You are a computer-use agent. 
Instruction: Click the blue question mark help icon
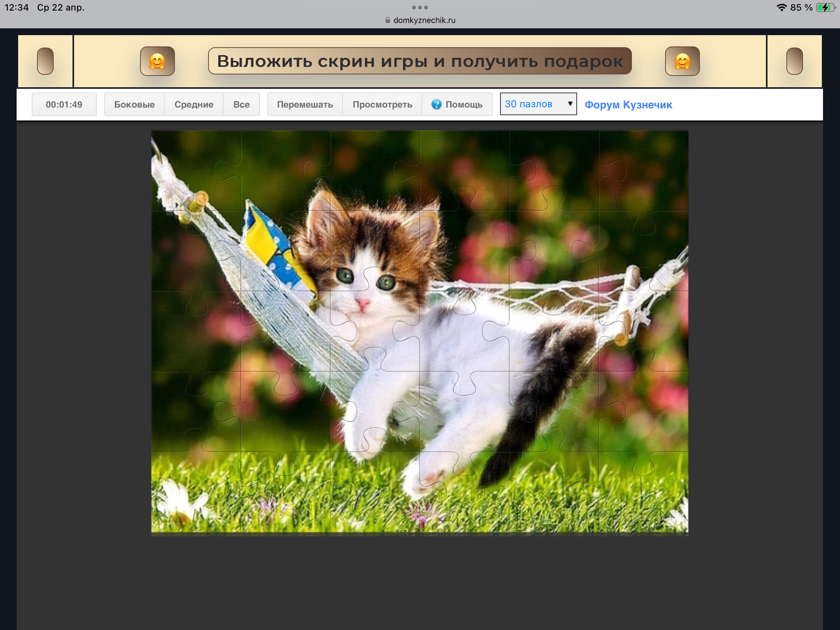point(436,104)
